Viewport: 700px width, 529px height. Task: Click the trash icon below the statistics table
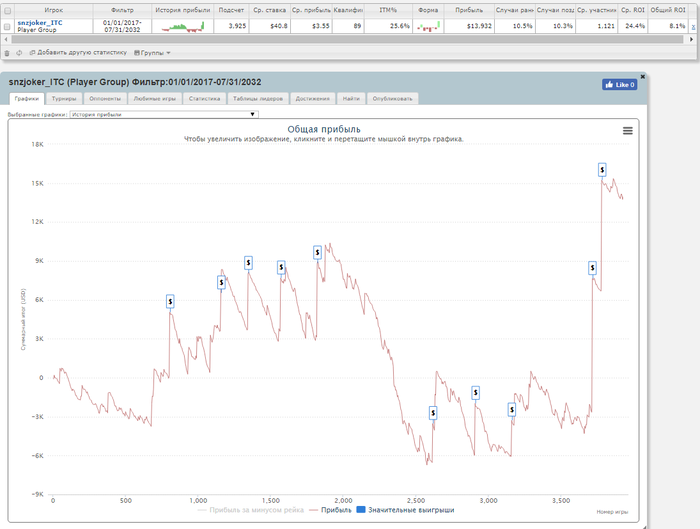(x=7, y=53)
